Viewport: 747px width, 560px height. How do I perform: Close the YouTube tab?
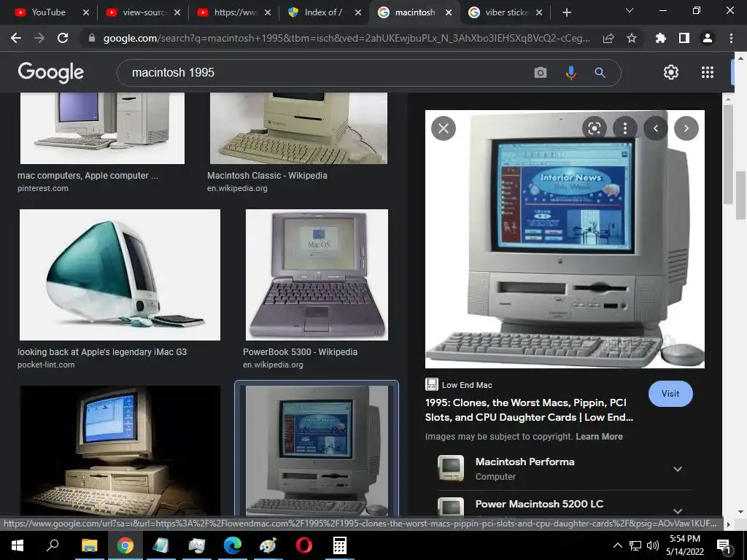coord(86,12)
